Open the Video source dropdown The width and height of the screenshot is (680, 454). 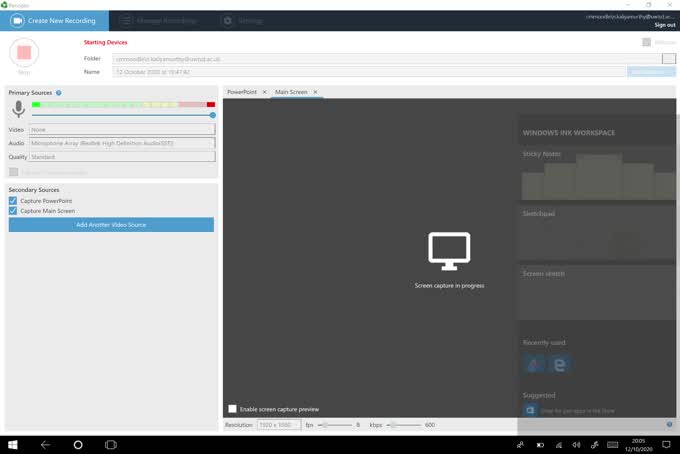click(x=122, y=129)
